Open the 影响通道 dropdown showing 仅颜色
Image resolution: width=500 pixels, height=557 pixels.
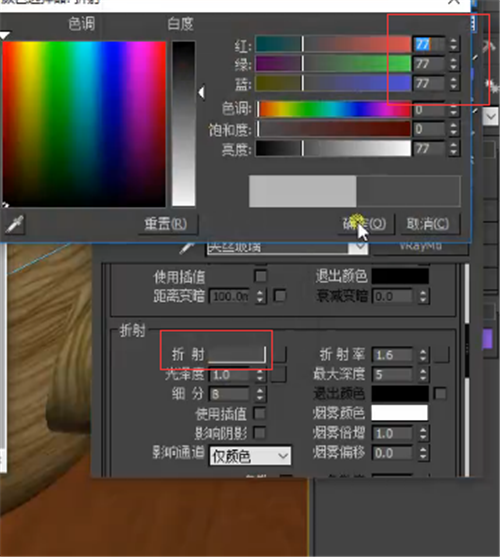point(250,456)
